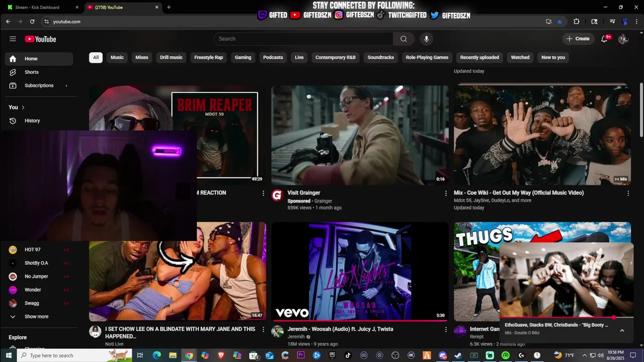Click the search magnifier button

(x=404, y=39)
